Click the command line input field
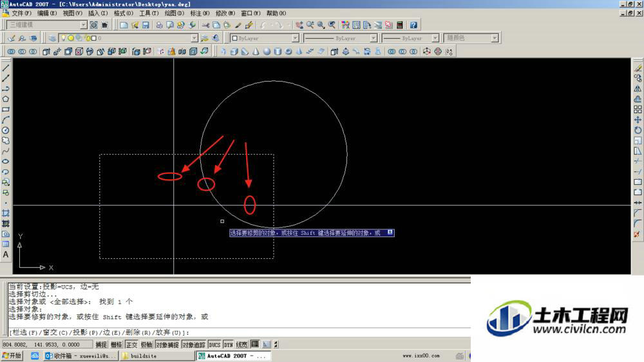Viewport: 644px width, 362px height. [x=240, y=332]
